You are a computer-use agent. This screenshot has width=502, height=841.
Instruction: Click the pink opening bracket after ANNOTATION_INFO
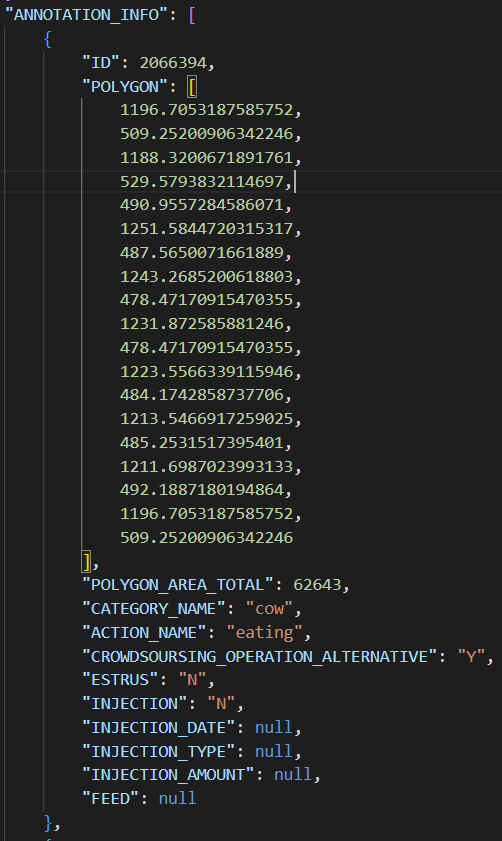click(x=192, y=15)
